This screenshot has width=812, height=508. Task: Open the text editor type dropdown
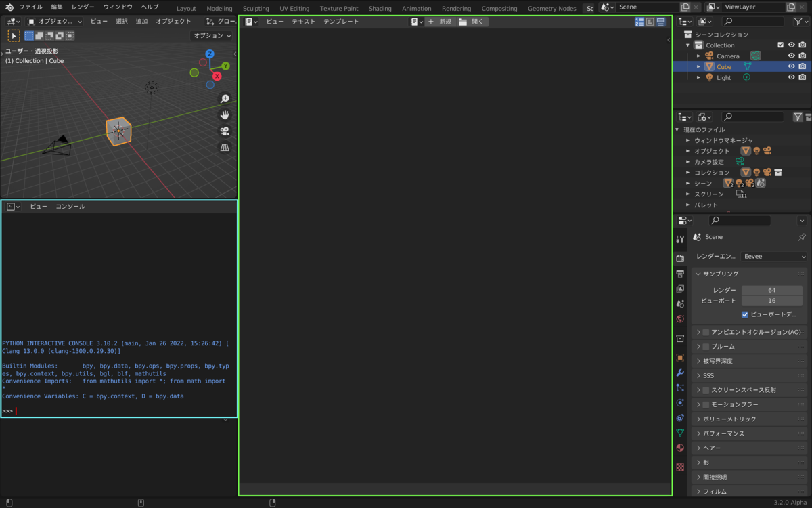(x=251, y=22)
